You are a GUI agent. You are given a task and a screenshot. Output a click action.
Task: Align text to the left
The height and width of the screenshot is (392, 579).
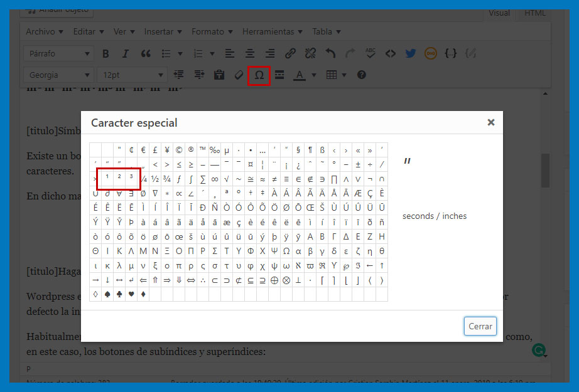point(230,54)
